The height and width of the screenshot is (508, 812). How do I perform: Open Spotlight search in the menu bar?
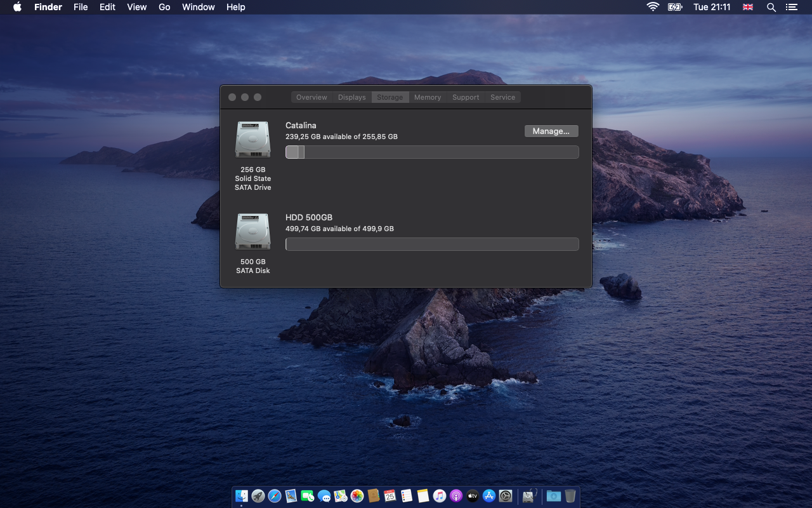click(771, 7)
